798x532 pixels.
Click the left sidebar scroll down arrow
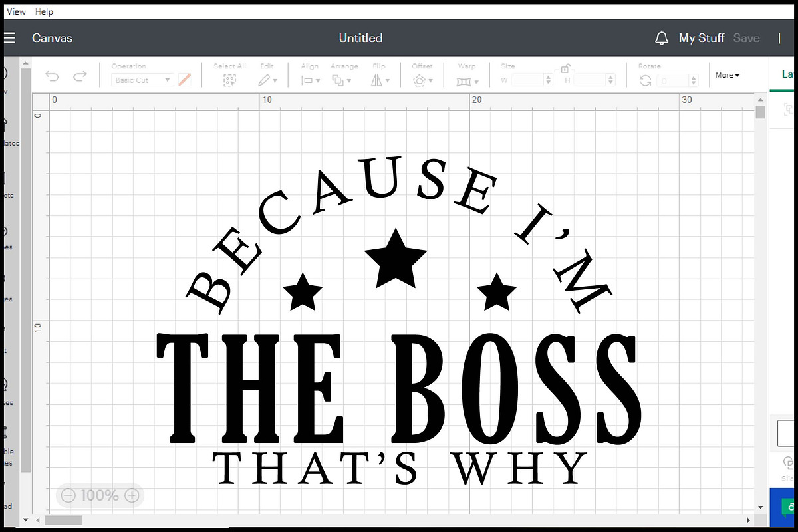pos(25,519)
